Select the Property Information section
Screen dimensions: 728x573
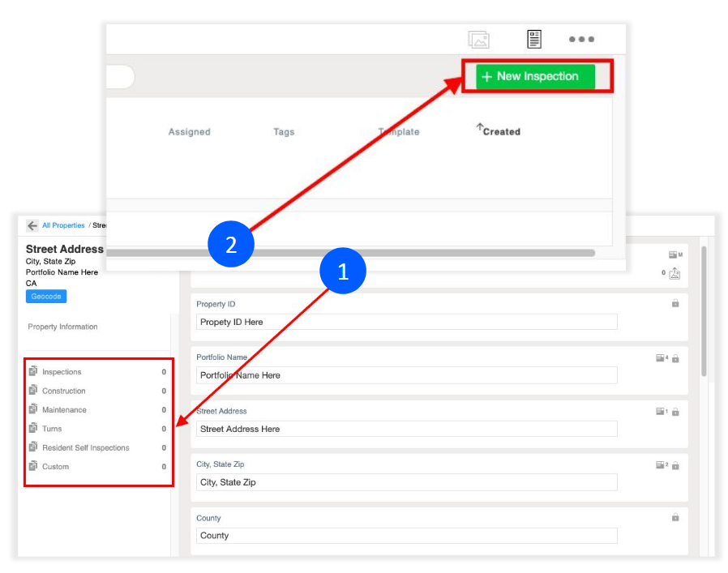pos(62,327)
